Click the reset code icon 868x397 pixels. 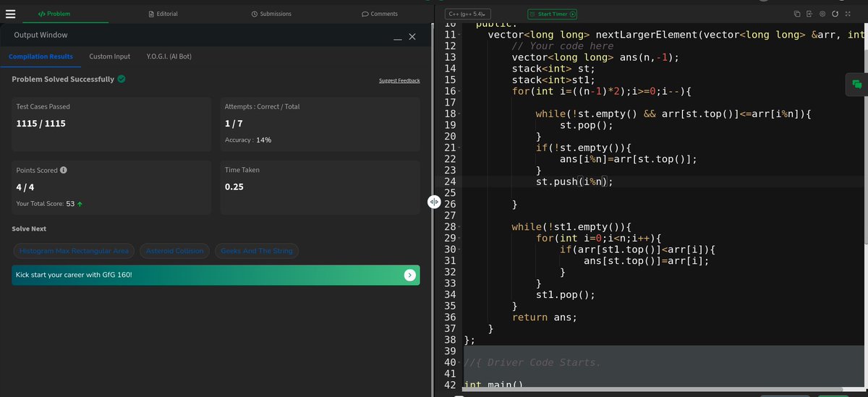tap(835, 14)
